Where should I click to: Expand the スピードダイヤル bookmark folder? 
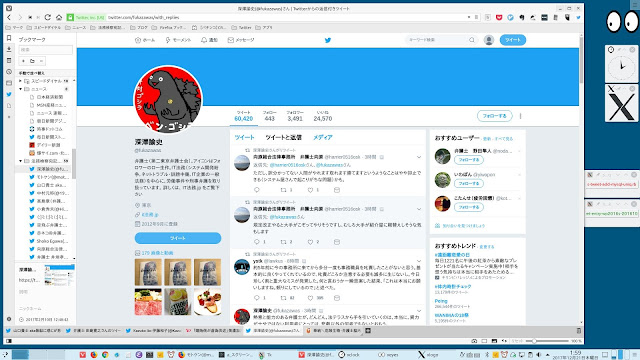click(x=20, y=81)
